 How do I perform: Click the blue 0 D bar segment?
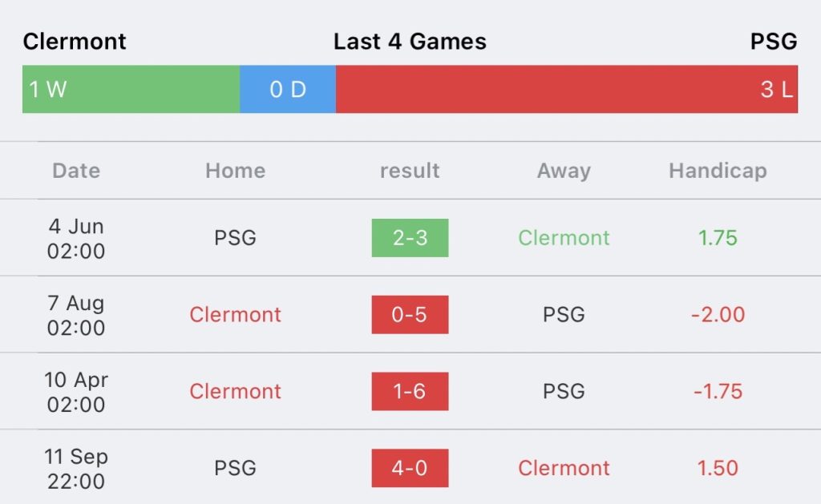coord(288,89)
